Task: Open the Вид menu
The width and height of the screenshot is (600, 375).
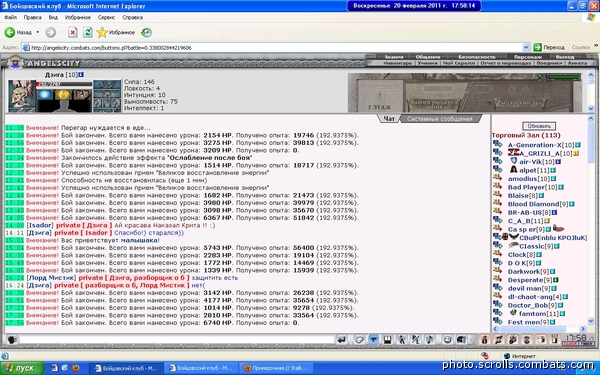Action: click(53, 18)
